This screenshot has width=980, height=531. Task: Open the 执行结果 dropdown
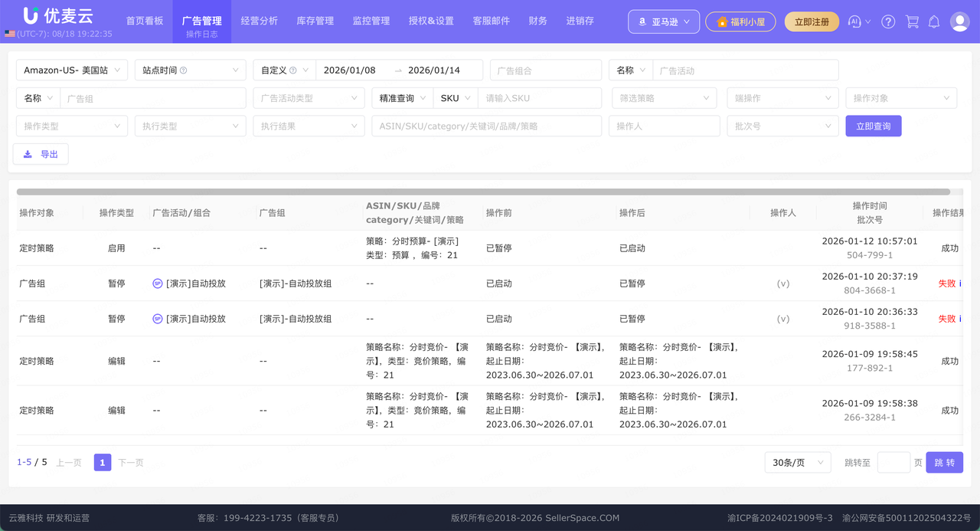coord(309,126)
